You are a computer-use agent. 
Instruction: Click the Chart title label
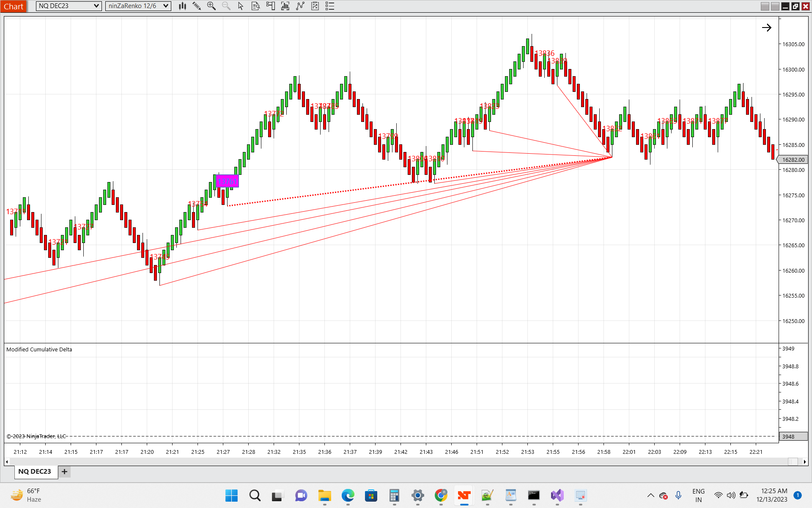coord(14,6)
